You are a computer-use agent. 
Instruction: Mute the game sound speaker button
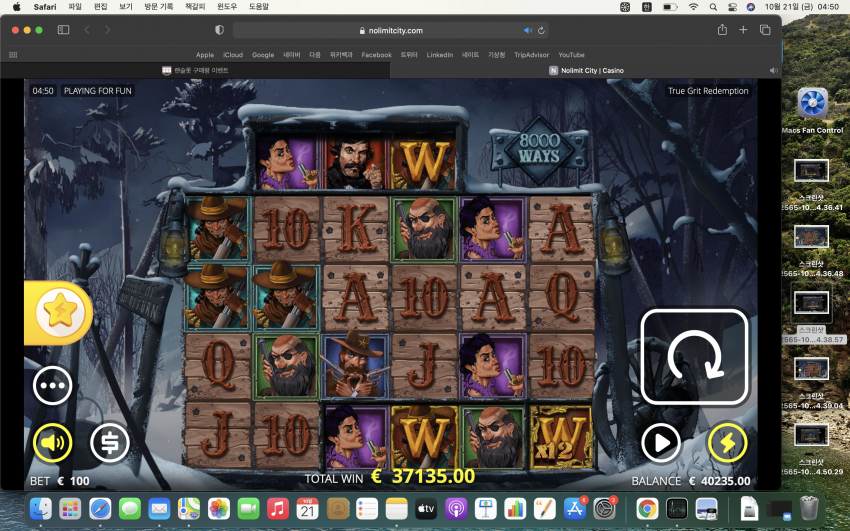click(53, 443)
